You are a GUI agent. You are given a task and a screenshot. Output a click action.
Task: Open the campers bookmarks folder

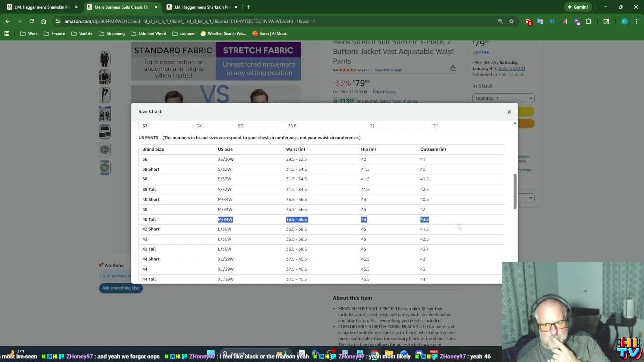(x=183, y=33)
